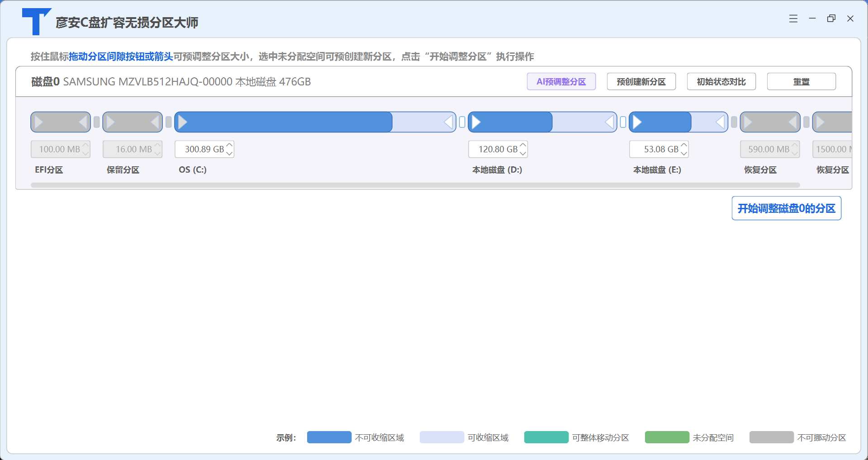Click left arrow of 保留分区 bar
Viewport: 868px width, 460px height.
click(x=111, y=122)
